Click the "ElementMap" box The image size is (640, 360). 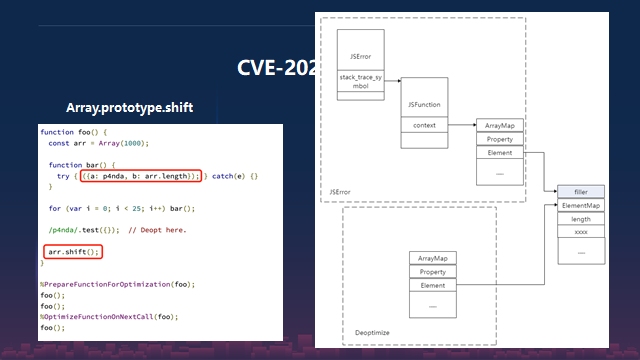point(581,205)
